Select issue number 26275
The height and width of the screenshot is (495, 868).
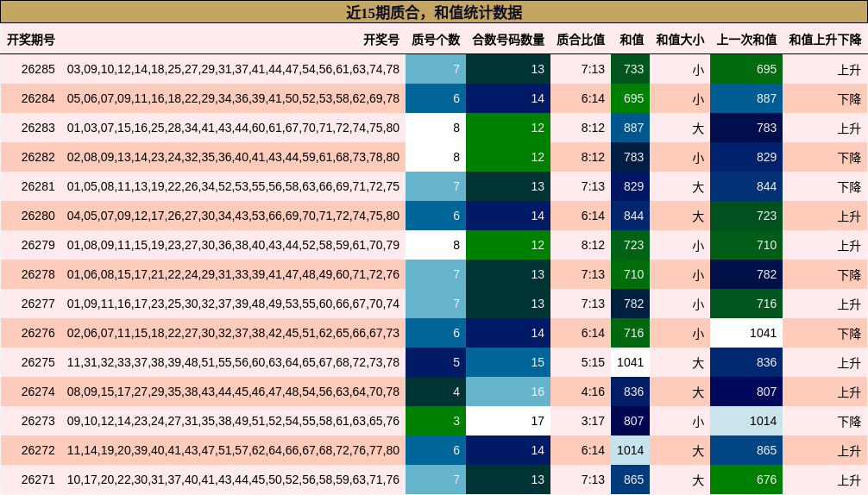click(38, 362)
